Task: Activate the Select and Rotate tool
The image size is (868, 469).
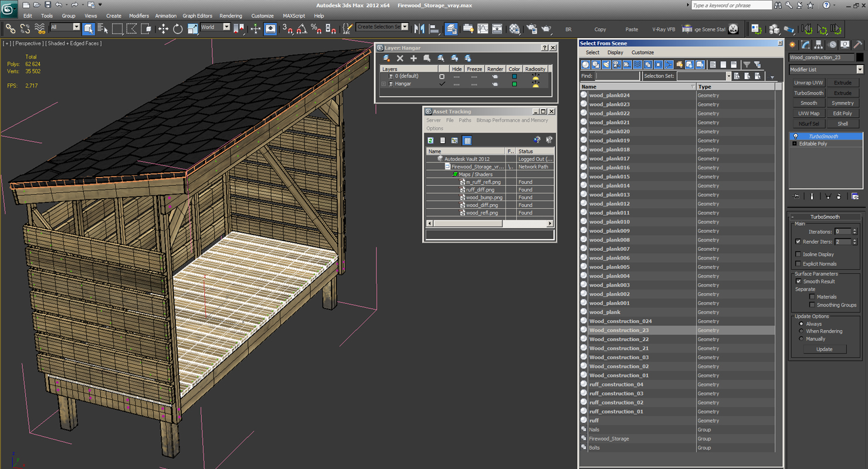Action: click(x=178, y=28)
